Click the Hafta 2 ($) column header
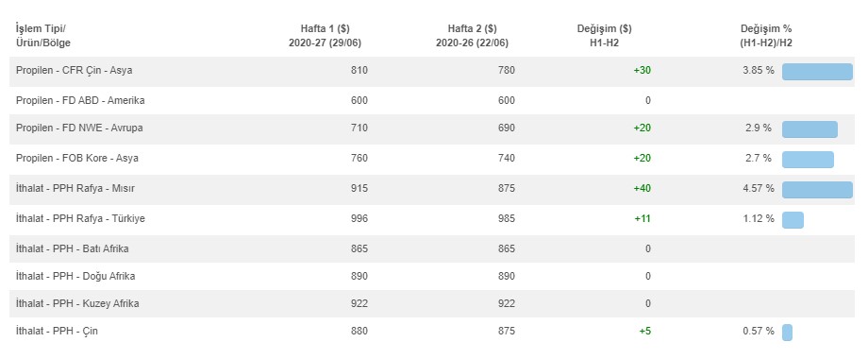 pyautogui.click(x=472, y=36)
